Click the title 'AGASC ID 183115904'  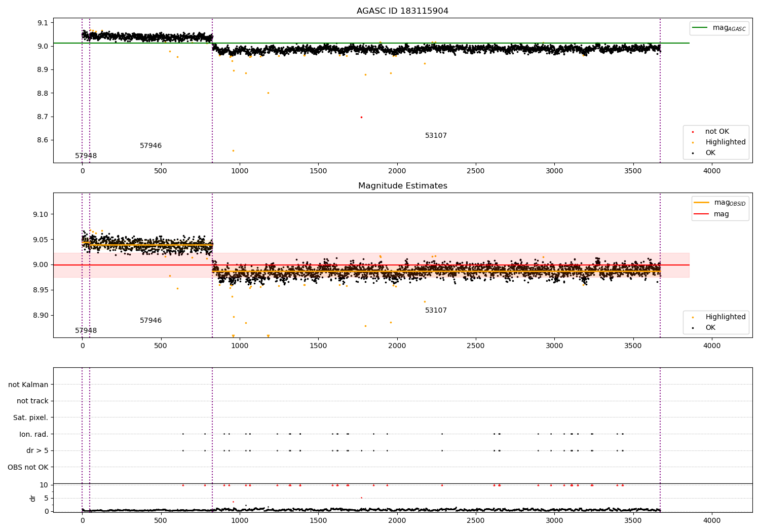402,11
